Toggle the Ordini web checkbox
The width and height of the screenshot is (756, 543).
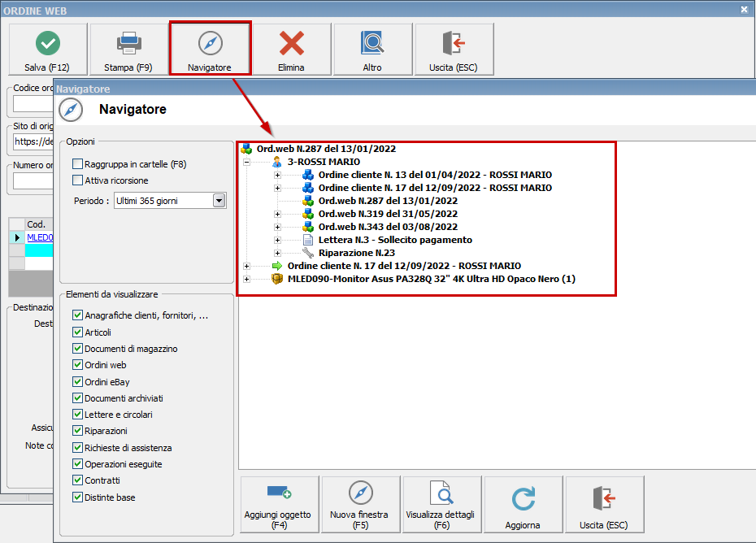click(x=77, y=365)
